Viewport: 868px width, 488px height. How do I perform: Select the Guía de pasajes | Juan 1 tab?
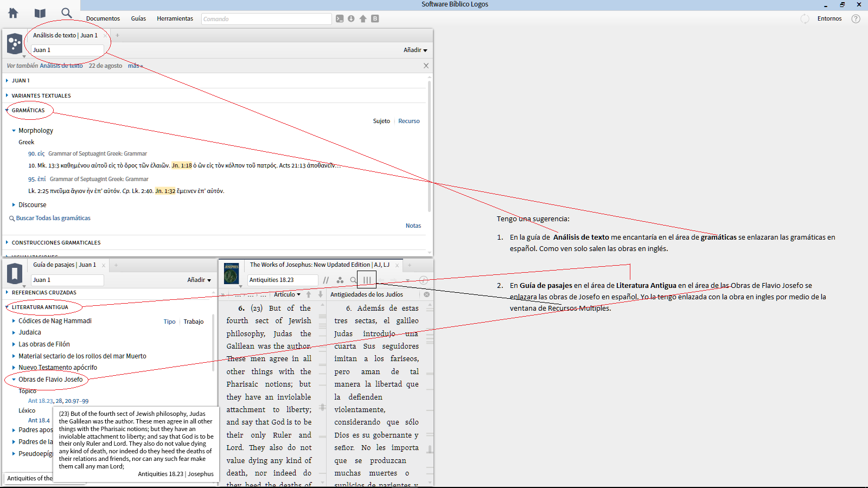coord(65,265)
